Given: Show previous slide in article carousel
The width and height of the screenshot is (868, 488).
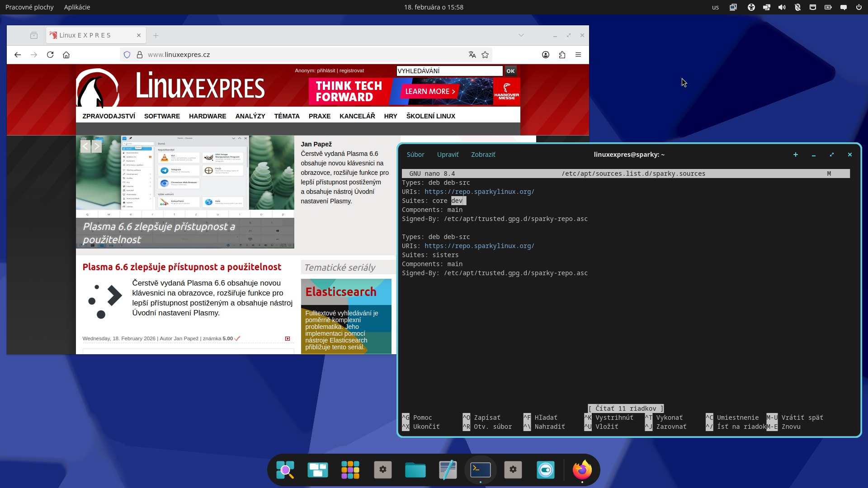Looking at the screenshot, I should point(85,146).
